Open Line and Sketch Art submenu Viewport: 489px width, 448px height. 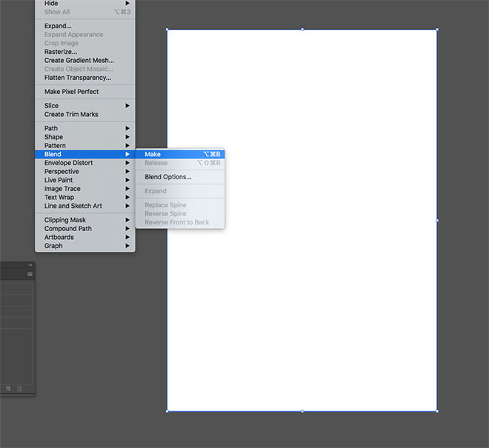(85, 206)
